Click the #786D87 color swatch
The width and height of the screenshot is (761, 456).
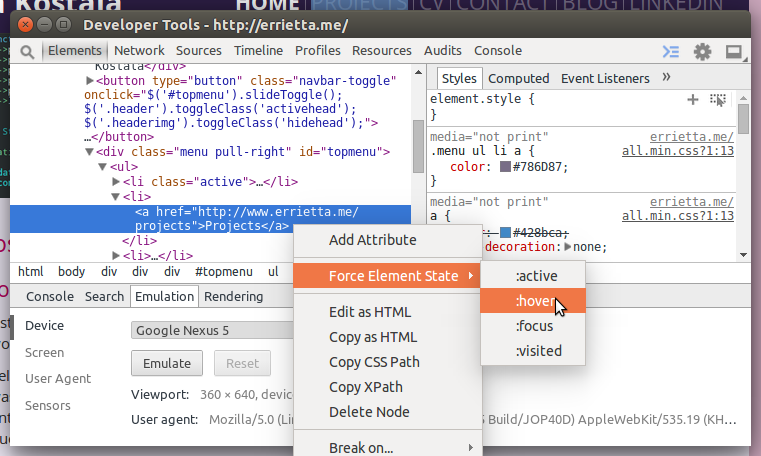point(505,166)
